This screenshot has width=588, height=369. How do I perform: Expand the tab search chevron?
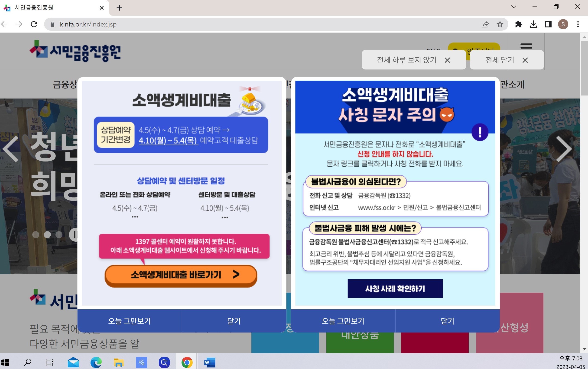tap(513, 7)
